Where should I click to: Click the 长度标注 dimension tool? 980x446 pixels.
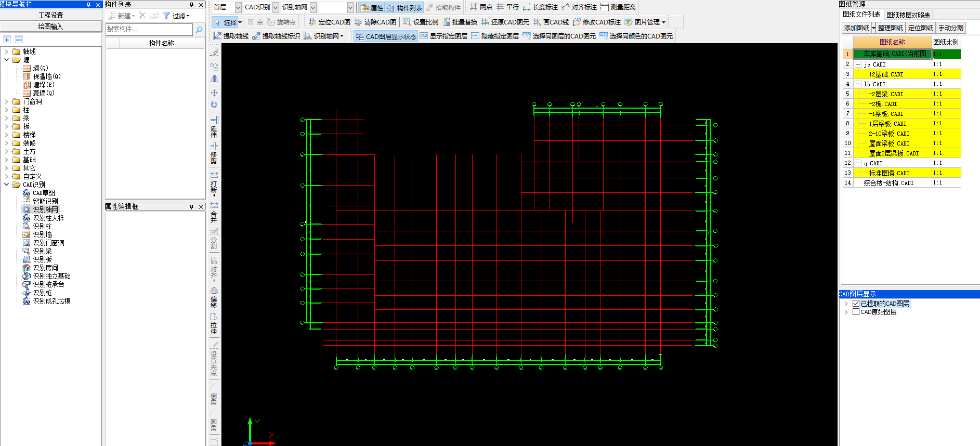[x=540, y=7]
